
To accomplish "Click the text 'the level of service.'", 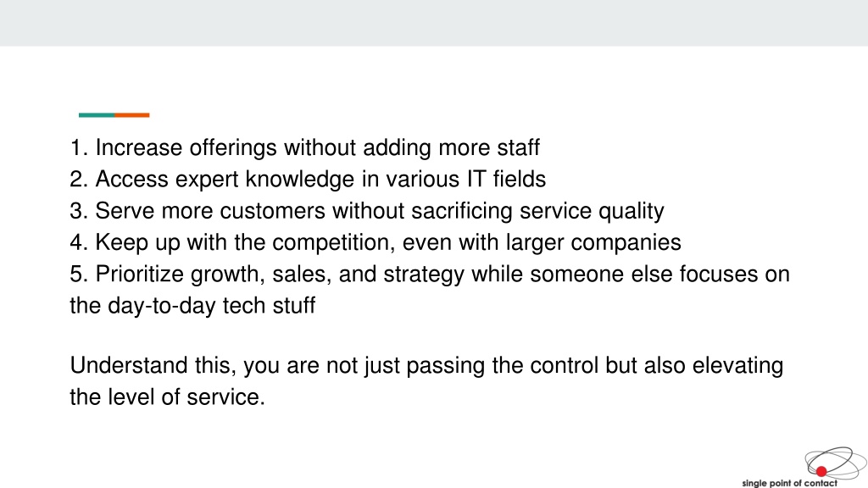I will pyautogui.click(x=168, y=397).
